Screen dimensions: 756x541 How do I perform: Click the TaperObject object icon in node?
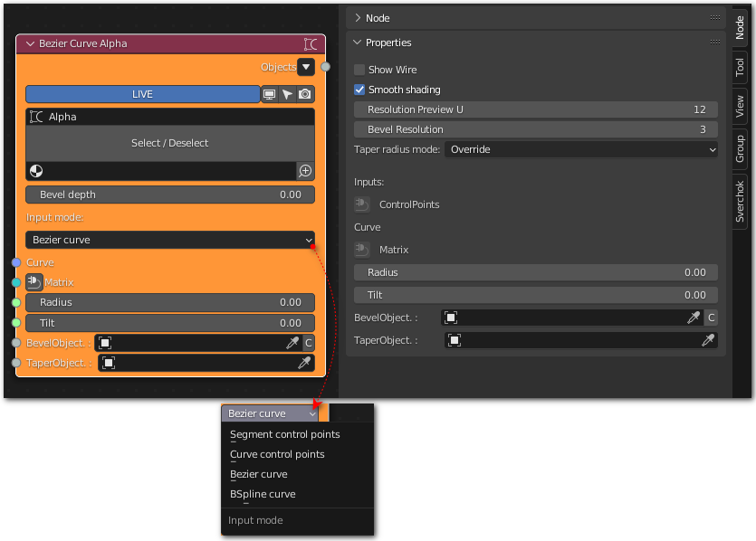point(109,363)
